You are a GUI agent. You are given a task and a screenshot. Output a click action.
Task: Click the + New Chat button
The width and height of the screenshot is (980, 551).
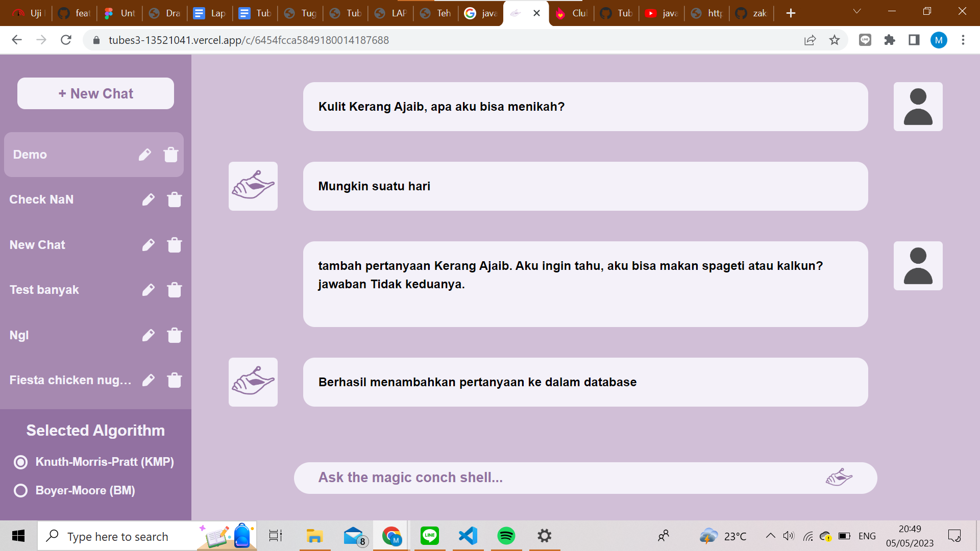click(95, 93)
